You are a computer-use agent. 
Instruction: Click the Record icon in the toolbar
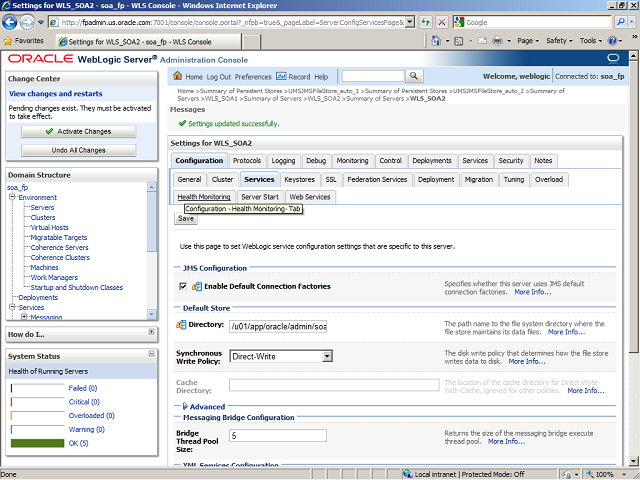[281, 76]
